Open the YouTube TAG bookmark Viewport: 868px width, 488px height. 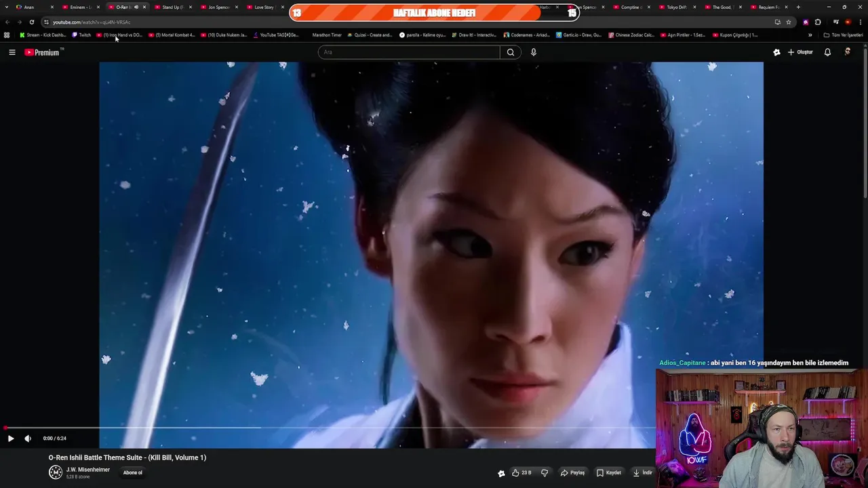[276, 35]
